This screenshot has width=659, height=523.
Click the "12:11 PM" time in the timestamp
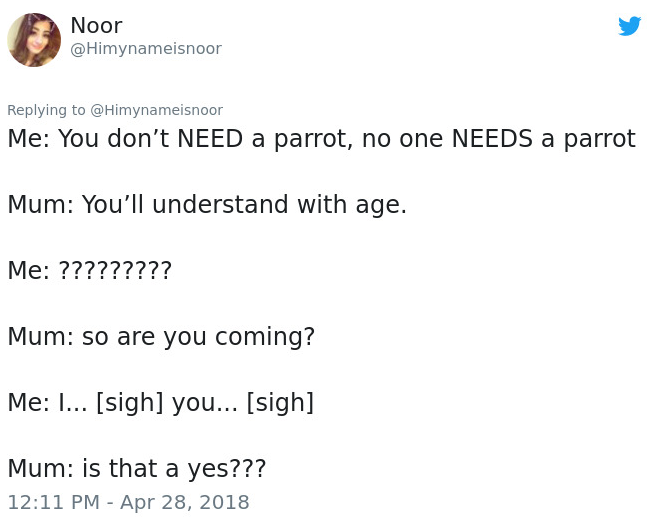tap(53, 502)
